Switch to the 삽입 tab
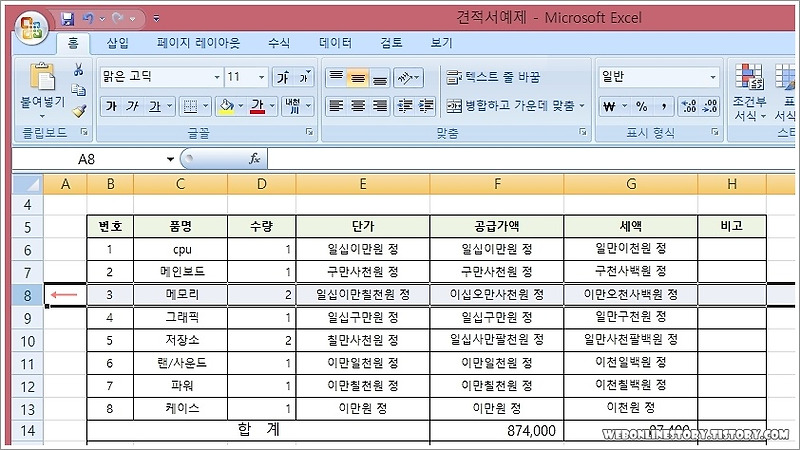Screen dimensions: 800x450 tap(117, 43)
